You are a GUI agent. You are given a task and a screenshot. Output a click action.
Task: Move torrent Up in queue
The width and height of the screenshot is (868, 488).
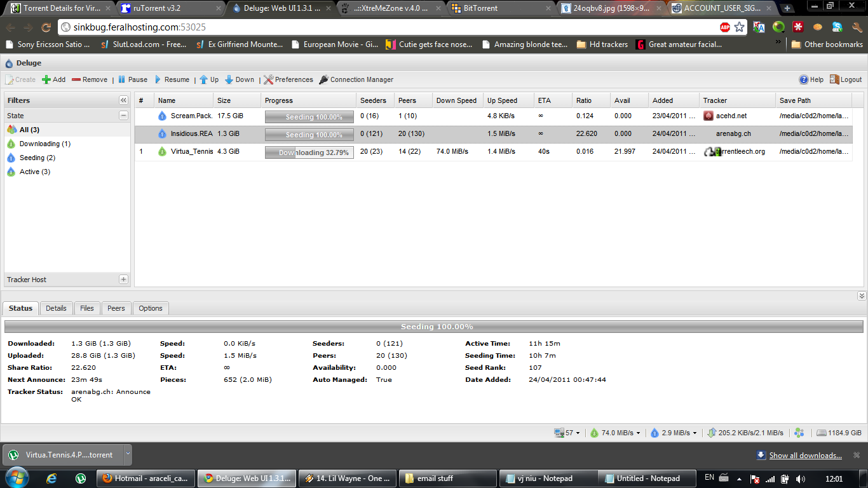pyautogui.click(x=209, y=79)
